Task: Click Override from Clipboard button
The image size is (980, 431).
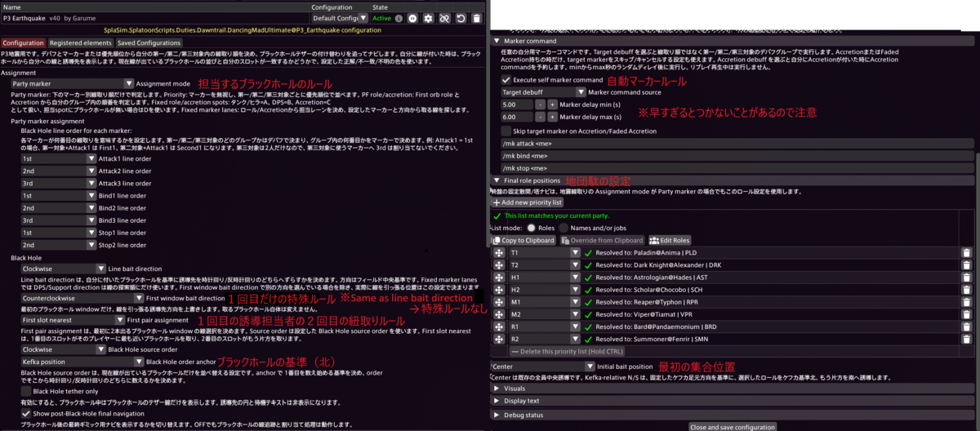Action: click(602, 240)
